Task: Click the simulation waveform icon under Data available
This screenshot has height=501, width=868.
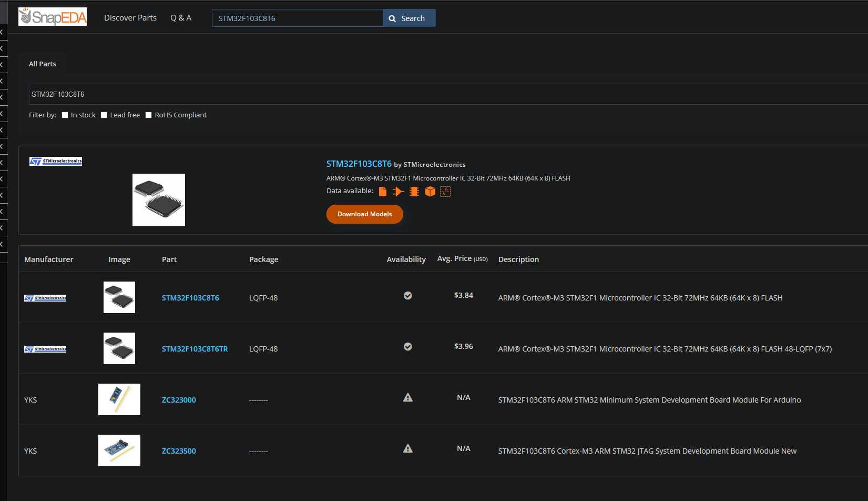Action: [x=445, y=192]
